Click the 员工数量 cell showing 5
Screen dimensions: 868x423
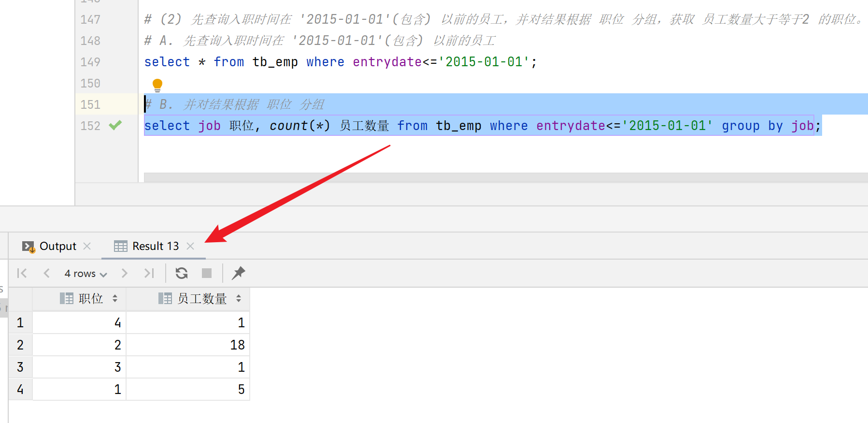(188, 389)
